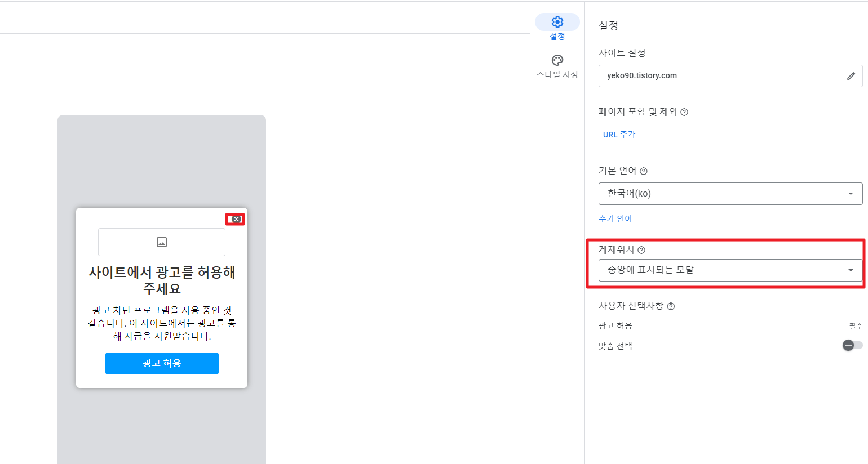Click the image placeholder icon in preview modal
The image size is (868, 464).
[x=162, y=242]
